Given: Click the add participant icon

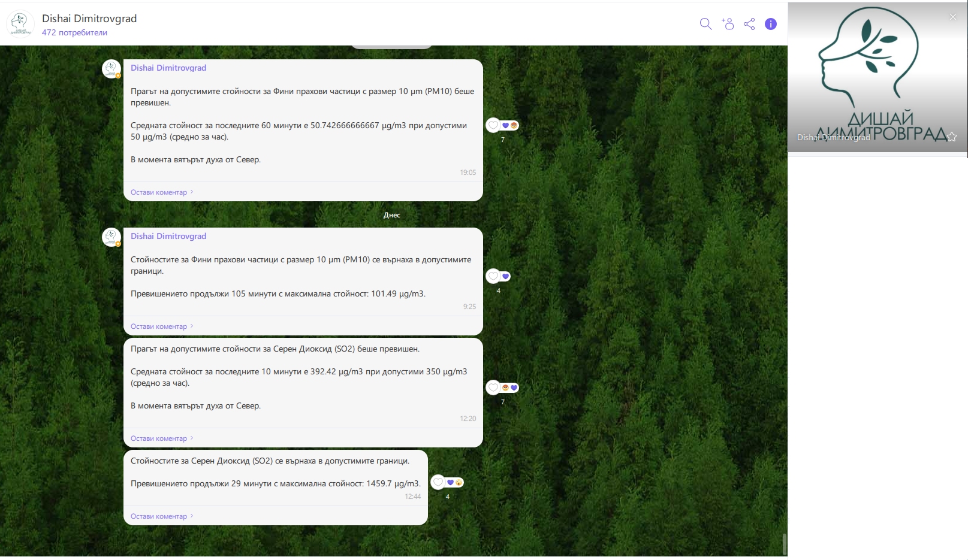Looking at the screenshot, I should pos(728,24).
